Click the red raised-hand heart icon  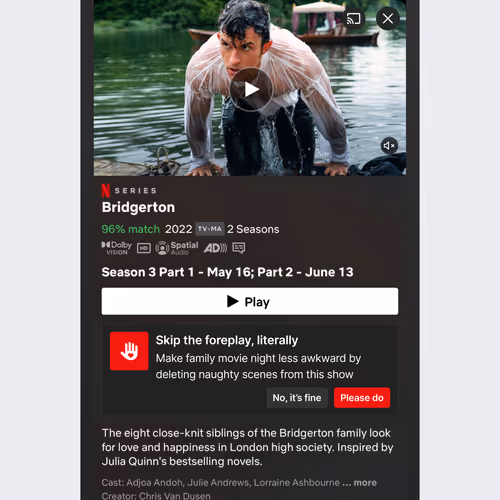pos(129,351)
